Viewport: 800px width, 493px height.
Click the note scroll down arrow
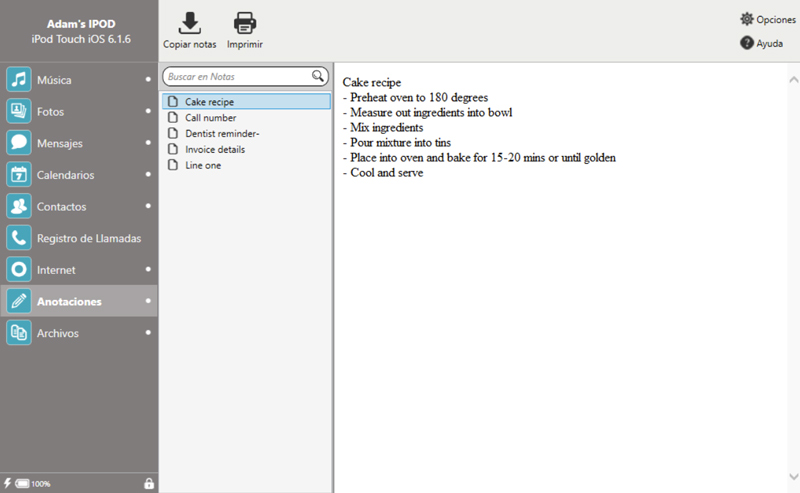(x=793, y=477)
